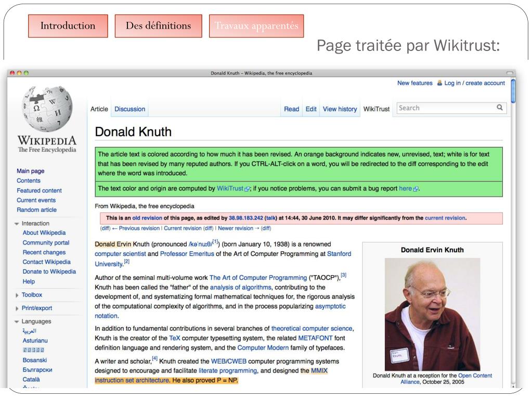Open the 'current revision' link in red notice
Viewport: 532px width, 399px height.
coord(445,218)
